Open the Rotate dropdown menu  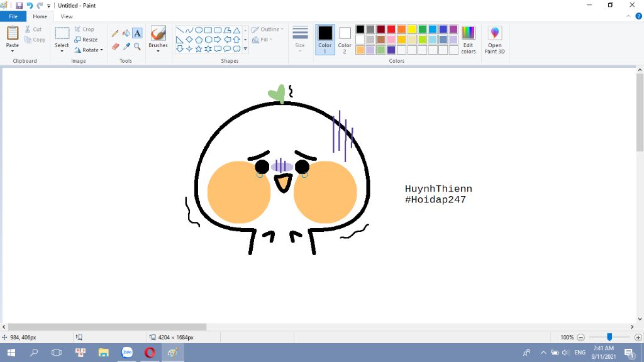pos(89,50)
